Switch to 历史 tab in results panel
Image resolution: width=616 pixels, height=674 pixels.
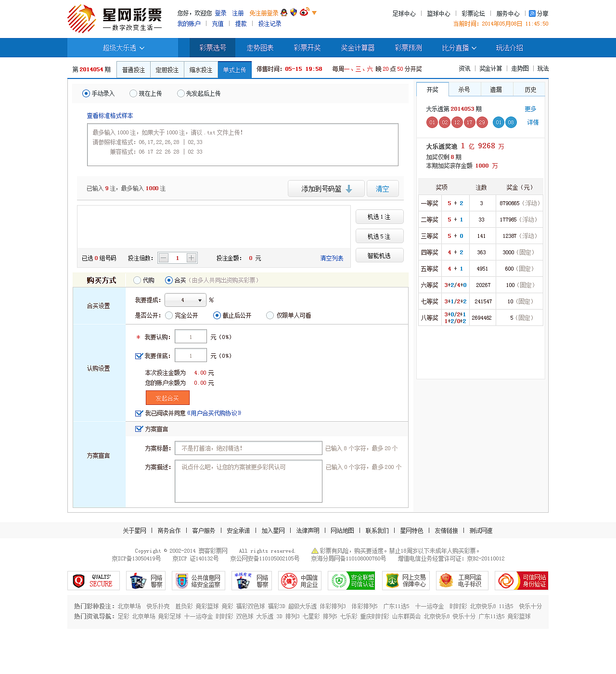click(530, 90)
